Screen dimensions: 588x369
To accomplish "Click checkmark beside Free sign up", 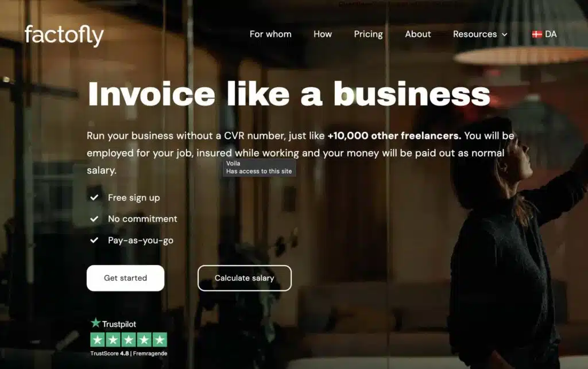I will pos(94,197).
